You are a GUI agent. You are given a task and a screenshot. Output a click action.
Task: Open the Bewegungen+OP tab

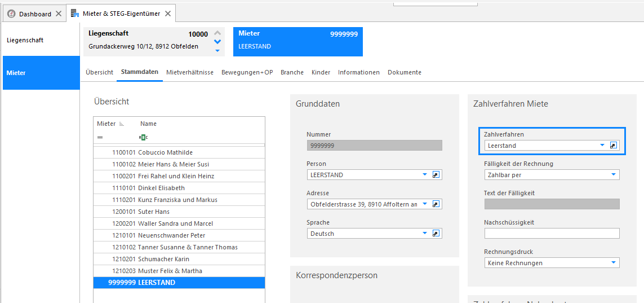(x=247, y=72)
